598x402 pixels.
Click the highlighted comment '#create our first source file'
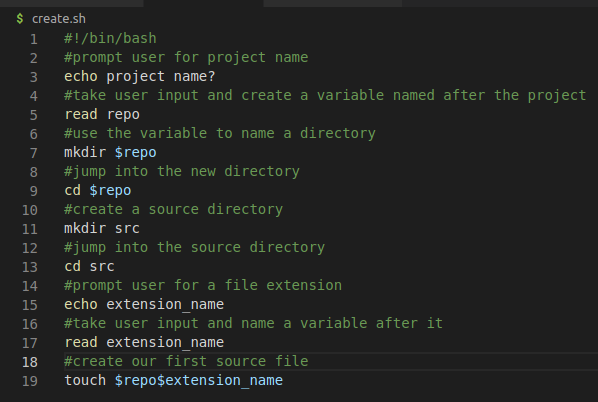click(x=186, y=361)
